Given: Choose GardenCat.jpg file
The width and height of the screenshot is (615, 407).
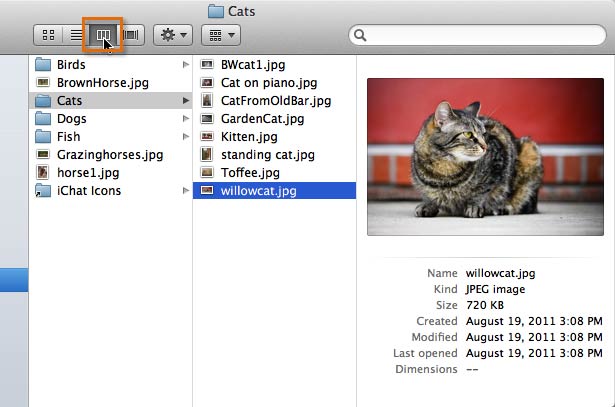Looking at the screenshot, I should point(262,119).
